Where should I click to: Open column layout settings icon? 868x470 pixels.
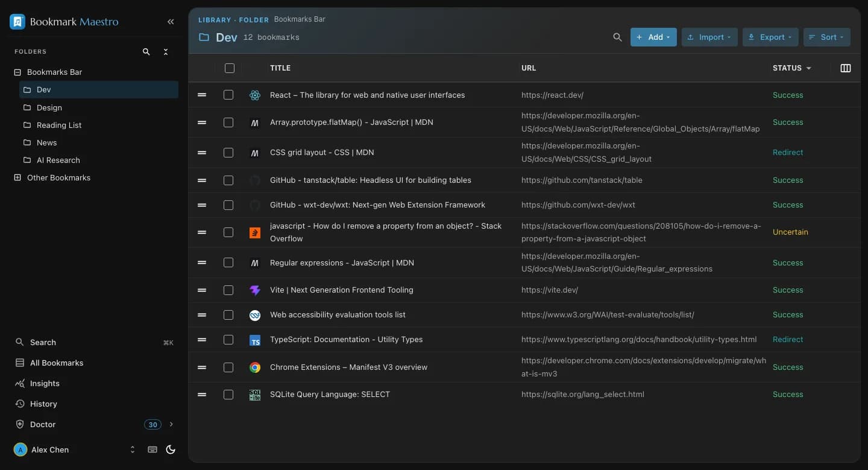pos(846,68)
